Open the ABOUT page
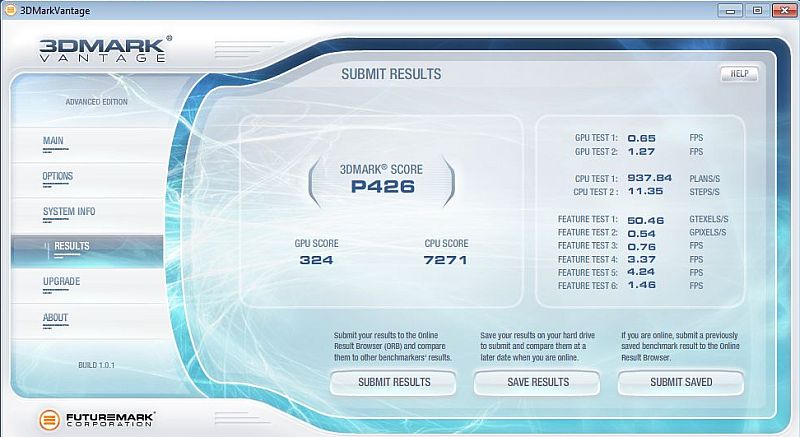The image size is (800, 437). coord(55,318)
